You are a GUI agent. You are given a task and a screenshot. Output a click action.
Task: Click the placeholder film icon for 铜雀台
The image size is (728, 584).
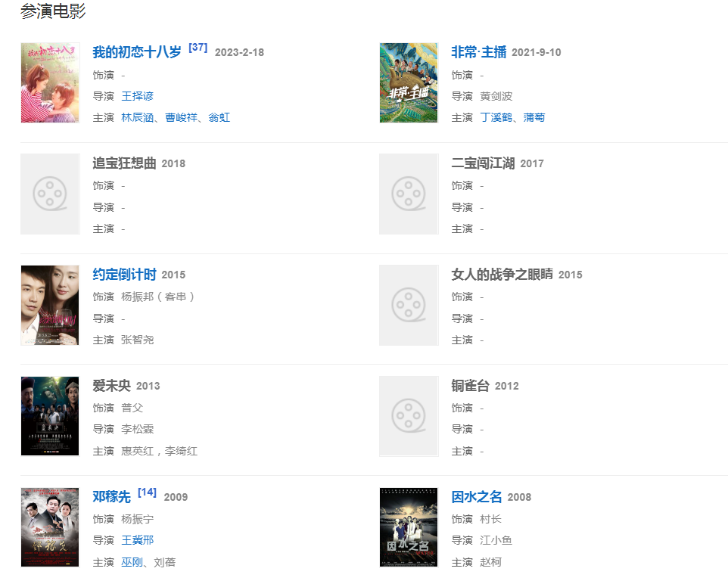(409, 416)
